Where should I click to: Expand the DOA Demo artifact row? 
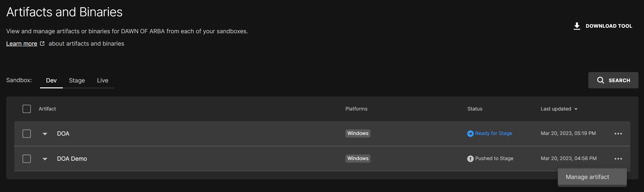[45, 159]
